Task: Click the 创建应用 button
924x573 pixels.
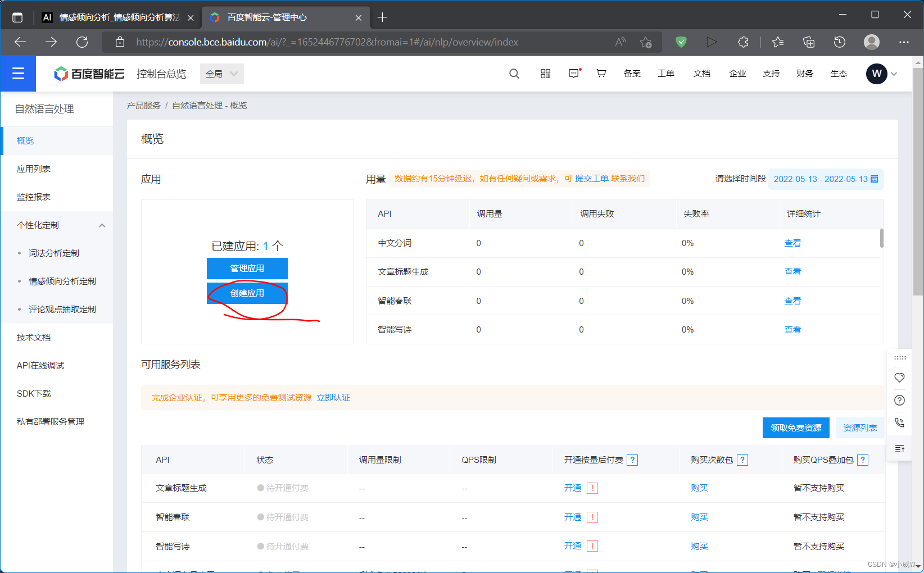Action: (247, 293)
